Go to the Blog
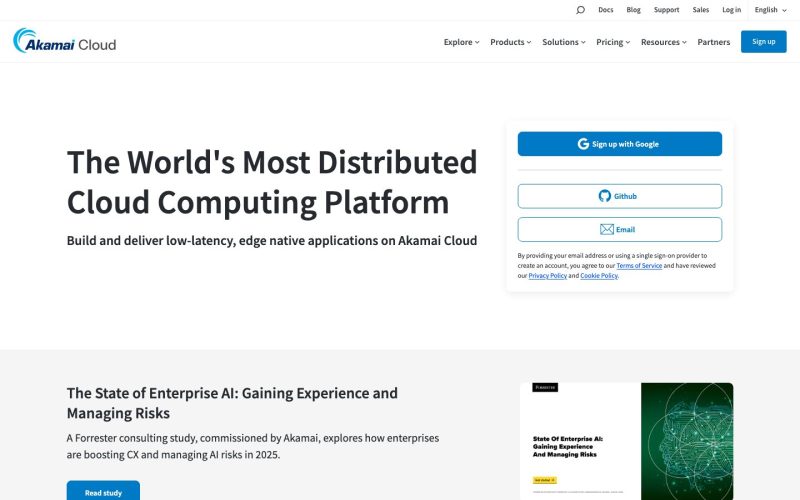Viewport: 800px width, 500px height. (633, 10)
